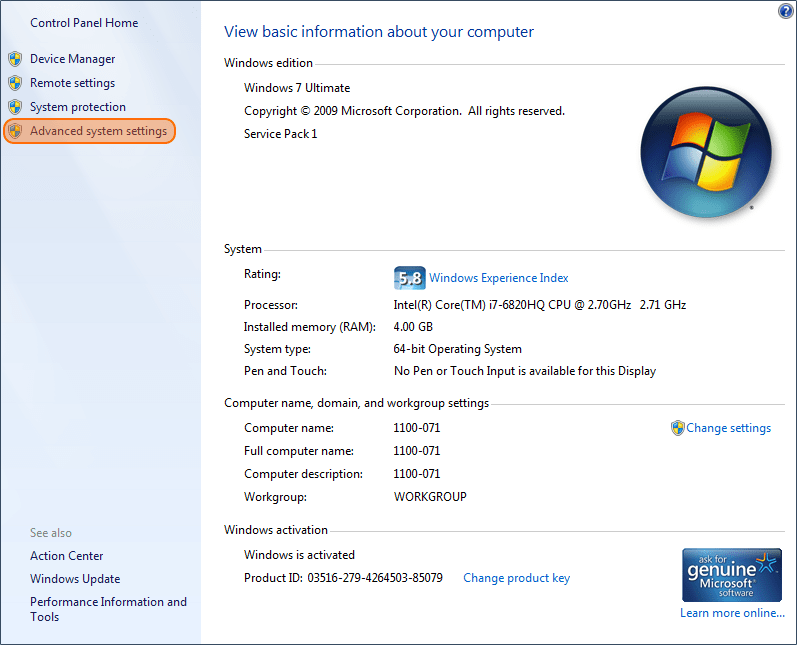This screenshot has width=797, height=645.
Task: Click the Rating label
Action: tap(262, 274)
